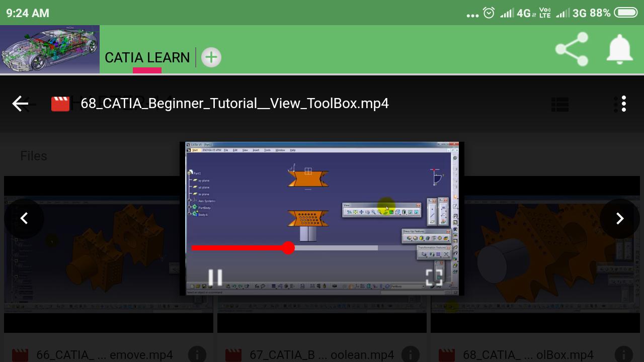Select the 68_CATIA_ ... olBox.mp4 file name
The width and height of the screenshot is (644, 362).
(528, 355)
